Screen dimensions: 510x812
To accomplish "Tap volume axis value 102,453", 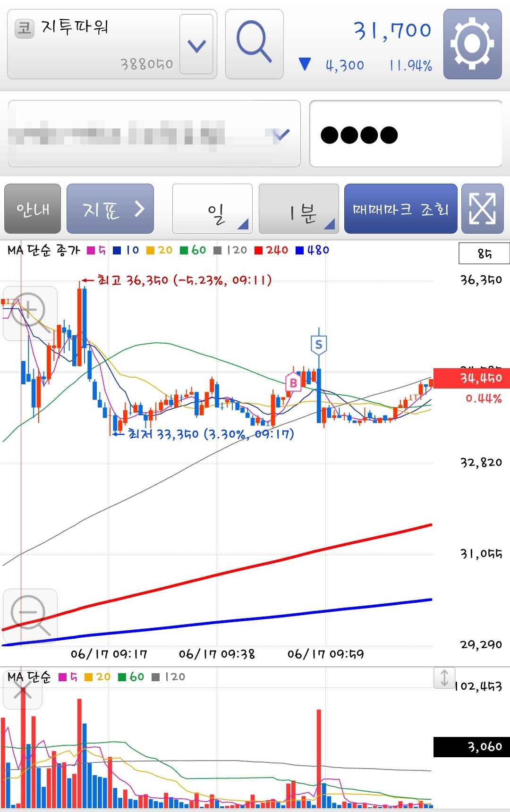I will click(x=478, y=686).
